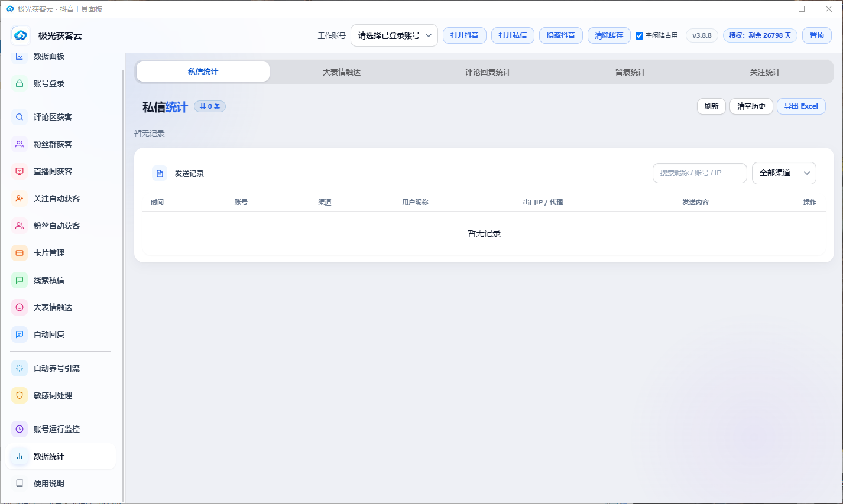Screen dimensions: 843x504
Task: Click the 线索私信 message icon
Action: click(x=20, y=280)
